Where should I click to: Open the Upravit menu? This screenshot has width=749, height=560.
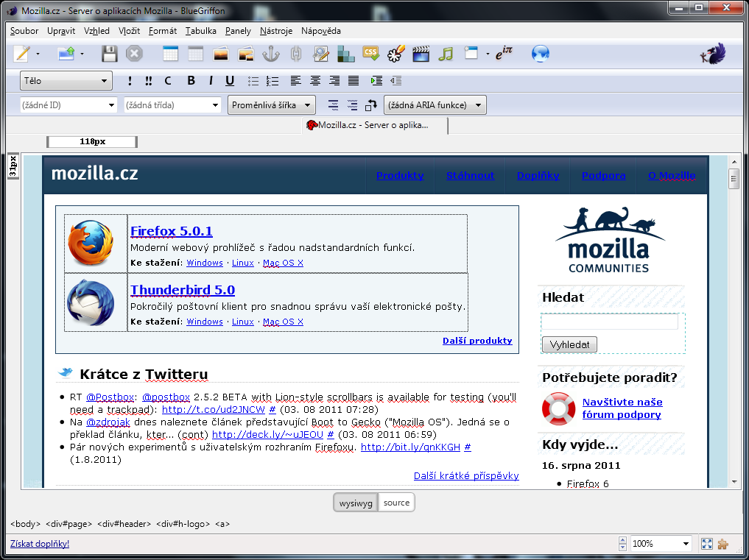pos(61,31)
